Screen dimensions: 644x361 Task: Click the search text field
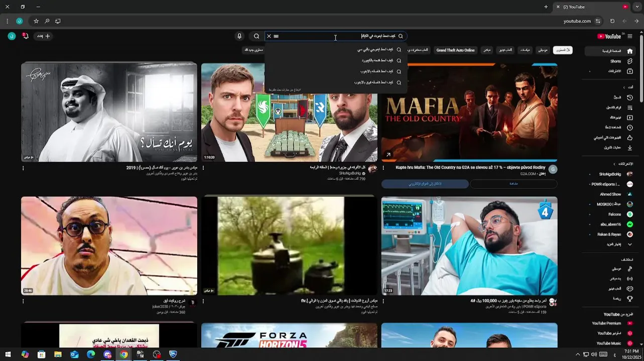tap(336, 36)
